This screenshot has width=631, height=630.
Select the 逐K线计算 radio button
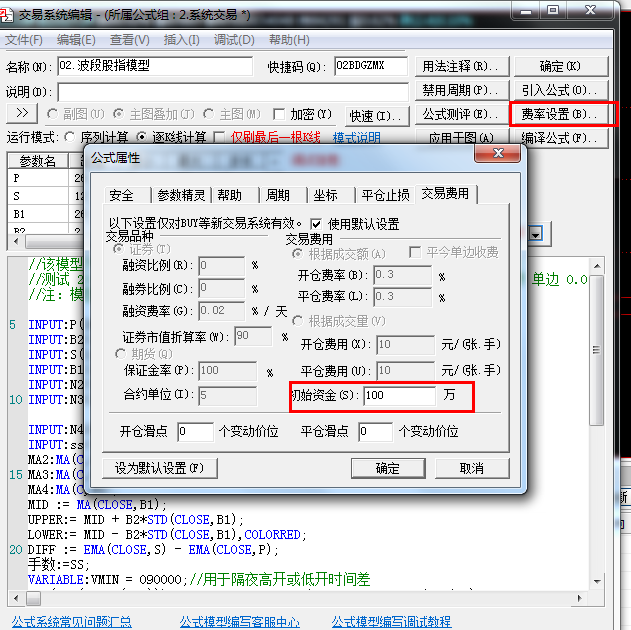pos(141,137)
